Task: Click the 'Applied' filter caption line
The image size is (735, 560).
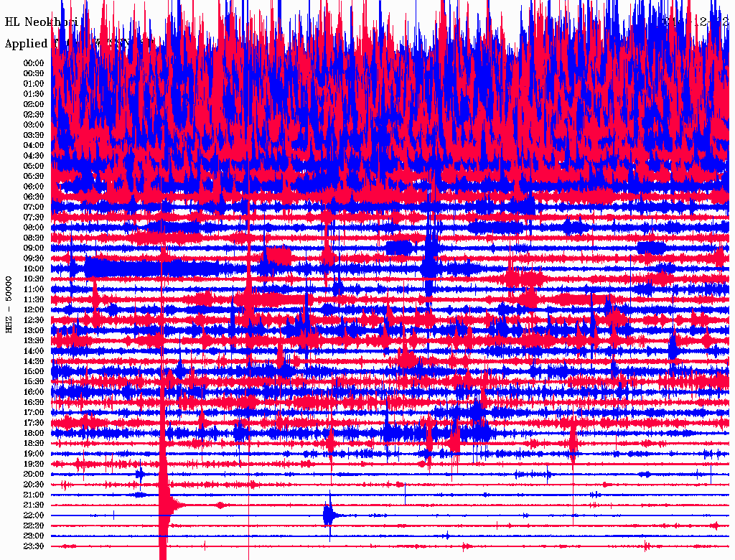Action: 80,44
